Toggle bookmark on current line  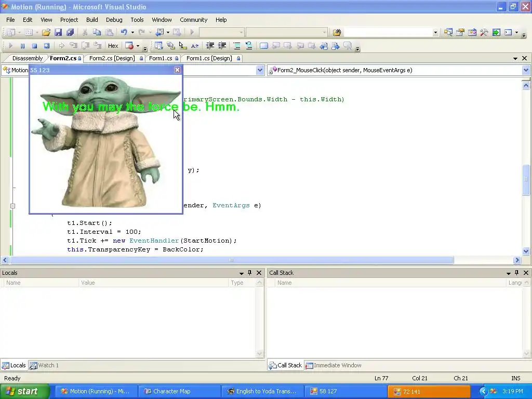coord(263,46)
